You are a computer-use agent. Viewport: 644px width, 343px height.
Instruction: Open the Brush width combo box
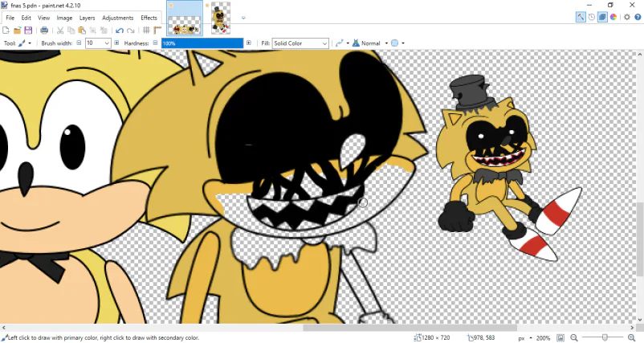pyautogui.click(x=98, y=43)
